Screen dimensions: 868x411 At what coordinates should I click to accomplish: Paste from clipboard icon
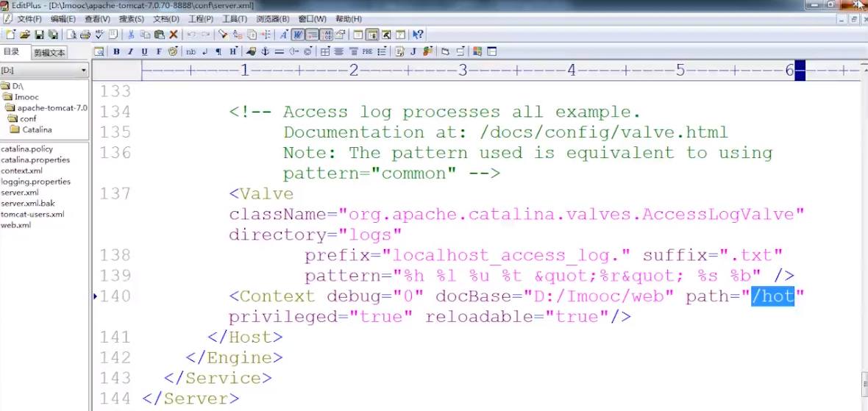pyautogui.click(x=160, y=35)
